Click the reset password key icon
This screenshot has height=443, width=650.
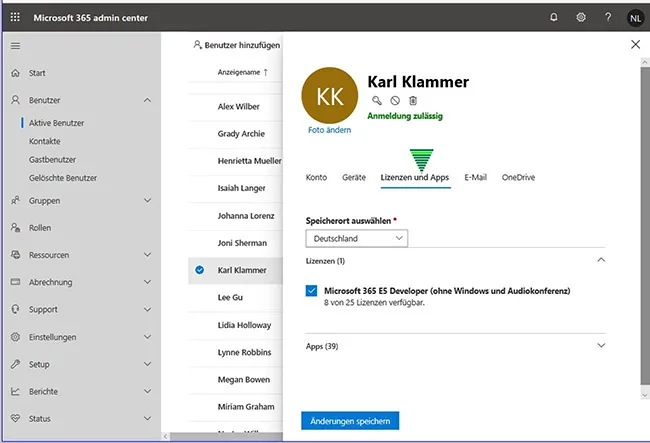coord(377,101)
